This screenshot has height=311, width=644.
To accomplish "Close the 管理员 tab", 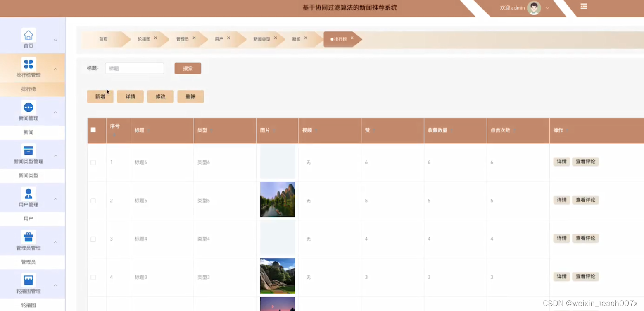I will point(194,38).
